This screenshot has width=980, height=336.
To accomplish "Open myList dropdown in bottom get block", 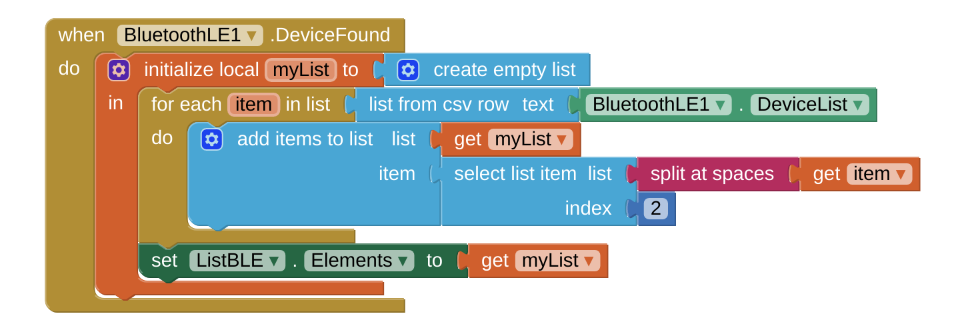I will tap(589, 261).
